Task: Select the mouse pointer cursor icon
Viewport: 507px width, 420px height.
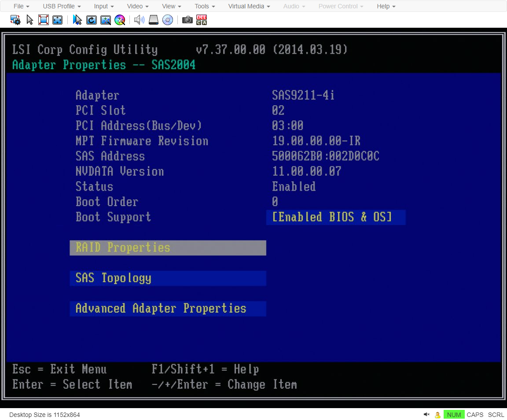Action: (30, 20)
